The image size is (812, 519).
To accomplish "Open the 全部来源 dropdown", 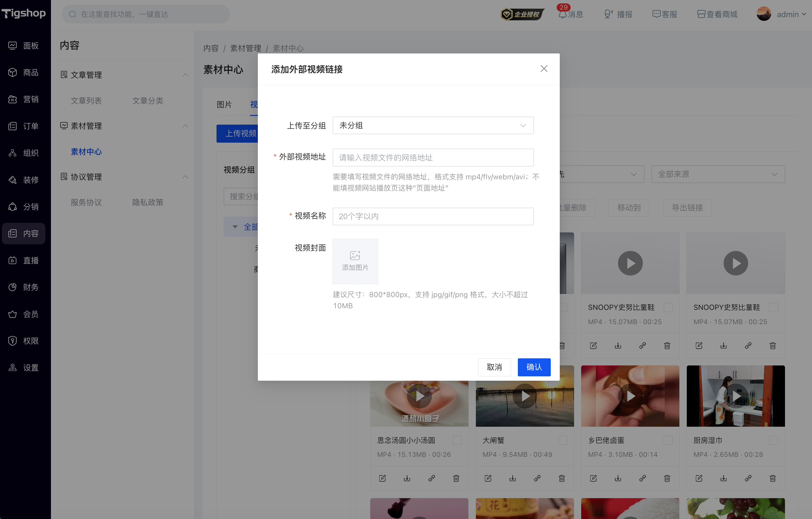I will click(x=718, y=174).
